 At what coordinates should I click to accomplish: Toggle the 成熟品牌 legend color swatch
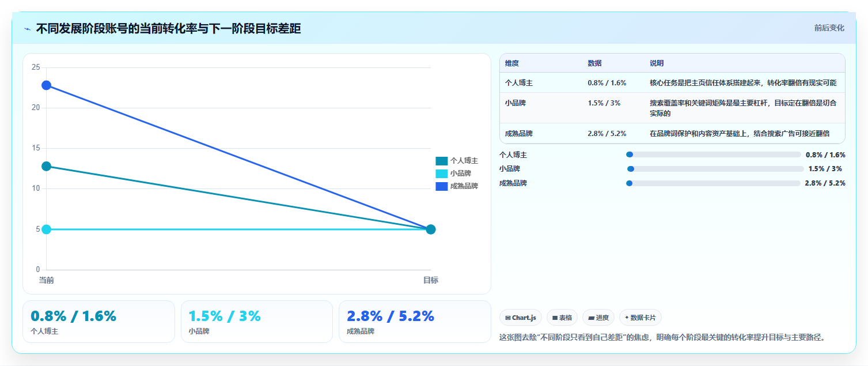pyautogui.click(x=442, y=186)
